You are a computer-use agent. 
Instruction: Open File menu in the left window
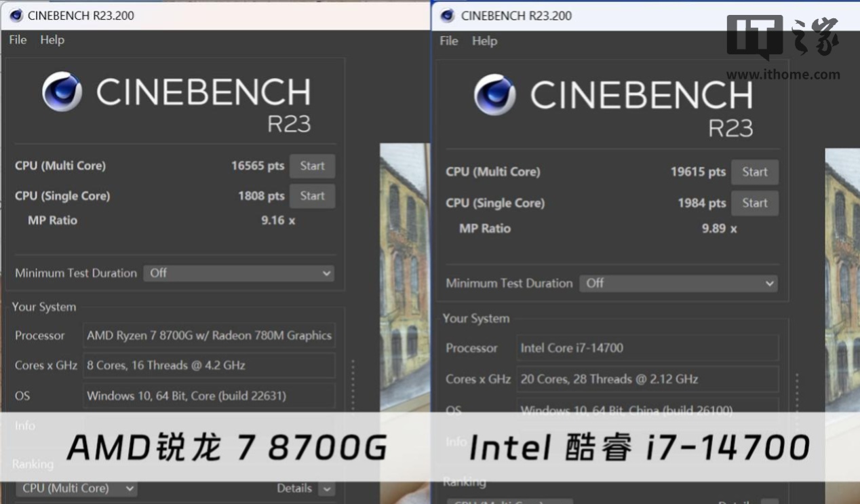click(x=18, y=40)
